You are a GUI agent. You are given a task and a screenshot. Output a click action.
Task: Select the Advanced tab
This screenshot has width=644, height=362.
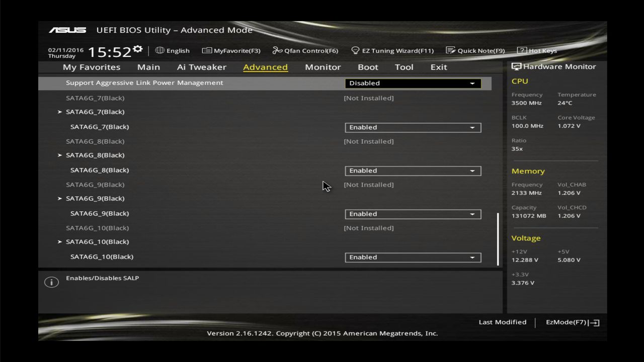point(265,67)
